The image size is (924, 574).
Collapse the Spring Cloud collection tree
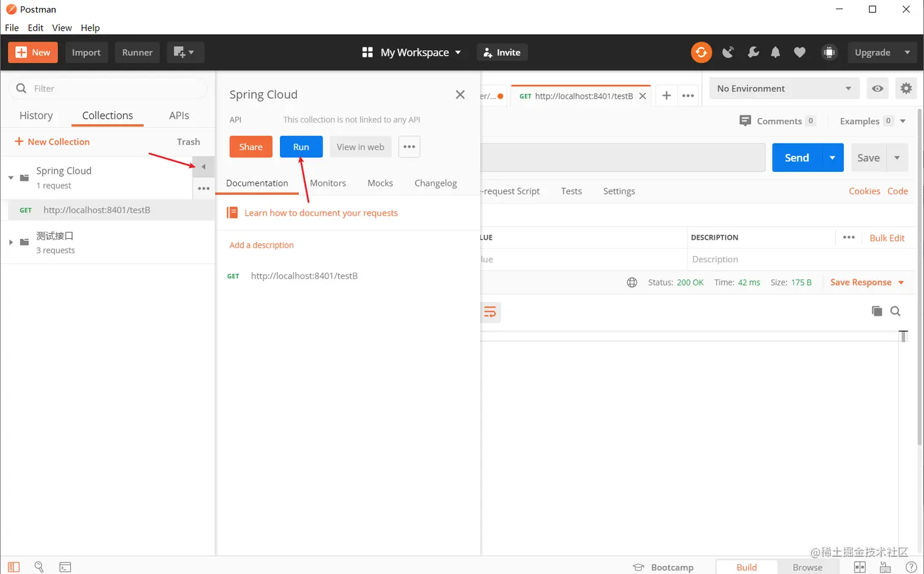[11, 178]
